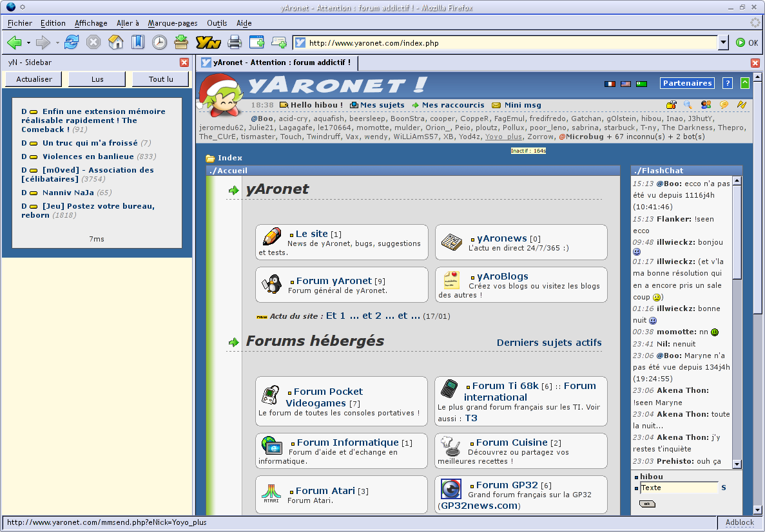Click the grey stop loading icon
Screen dimensions: 765x532
point(93,43)
